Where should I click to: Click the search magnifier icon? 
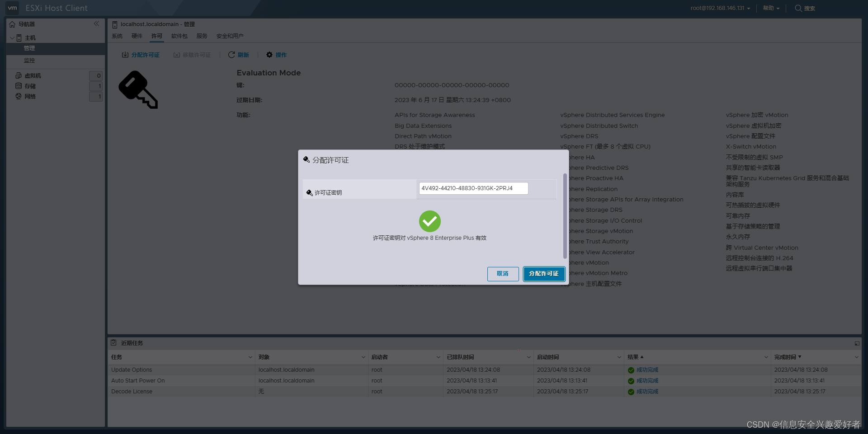tap(798, 8)
